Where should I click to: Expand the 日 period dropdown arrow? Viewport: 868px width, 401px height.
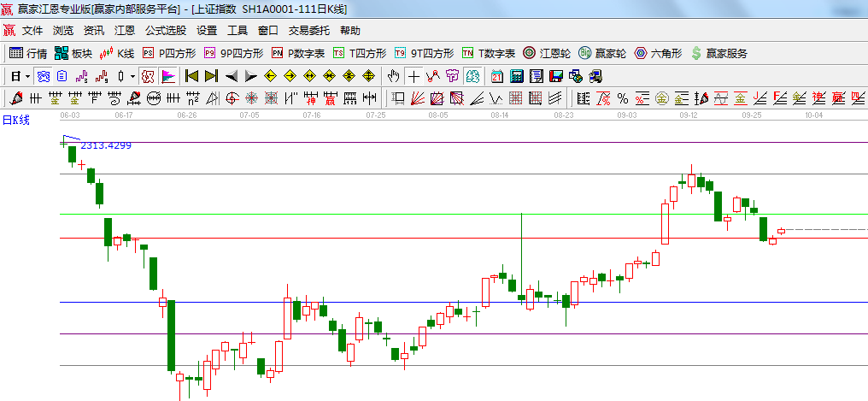pos(27,76)
